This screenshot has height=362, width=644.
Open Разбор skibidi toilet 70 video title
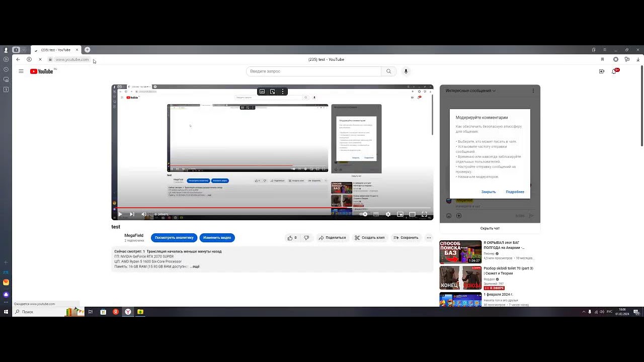coord(508,271)
